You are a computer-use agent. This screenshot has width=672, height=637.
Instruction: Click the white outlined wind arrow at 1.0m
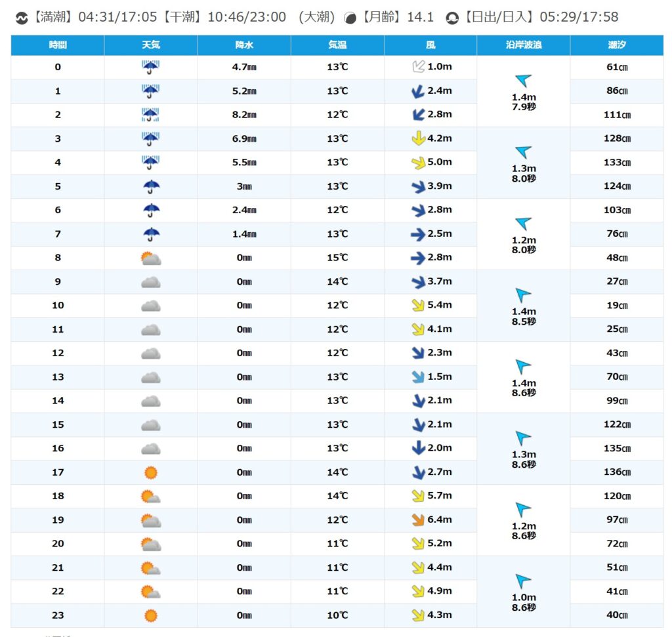point(417,67)
